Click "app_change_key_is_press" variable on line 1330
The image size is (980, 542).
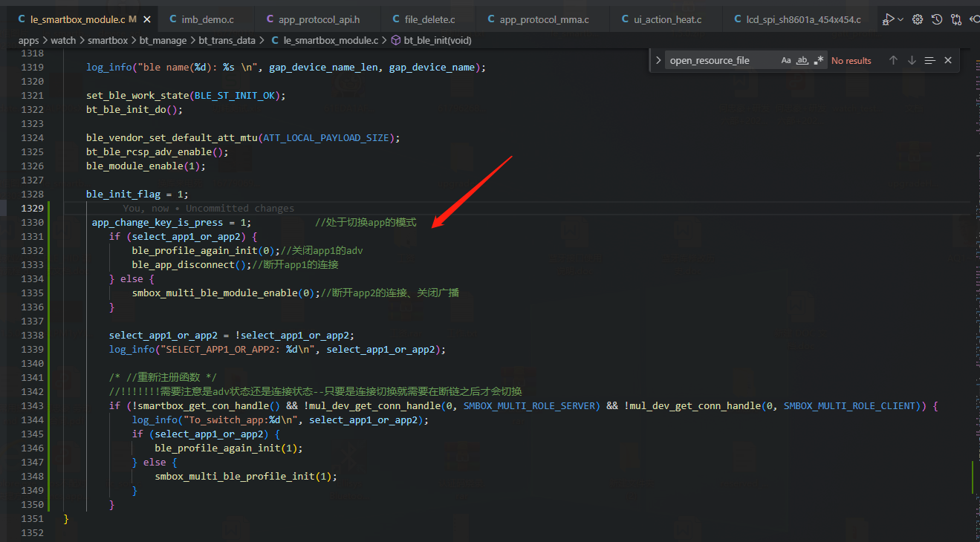[x=158, y=223]
